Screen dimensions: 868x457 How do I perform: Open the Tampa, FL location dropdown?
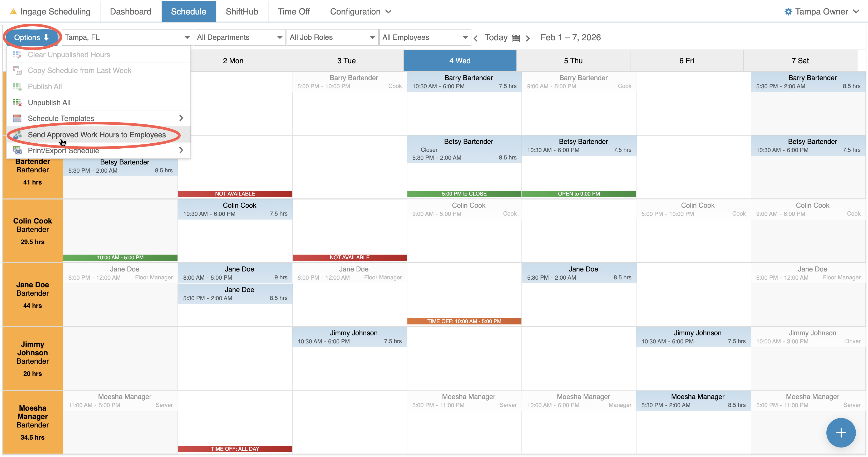pos(127,37)
